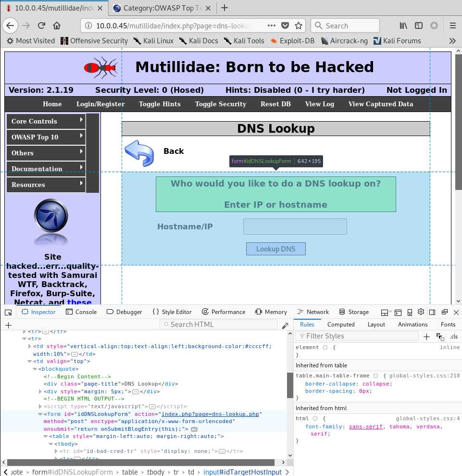Open Network panel

pyautogui.click(x=313, y=312)
